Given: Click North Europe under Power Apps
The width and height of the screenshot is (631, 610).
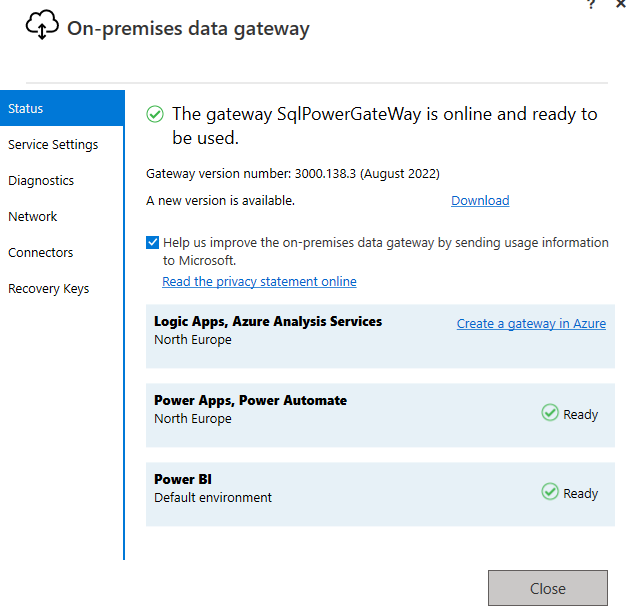Looking at the screenshot, I should coord(193,419).
